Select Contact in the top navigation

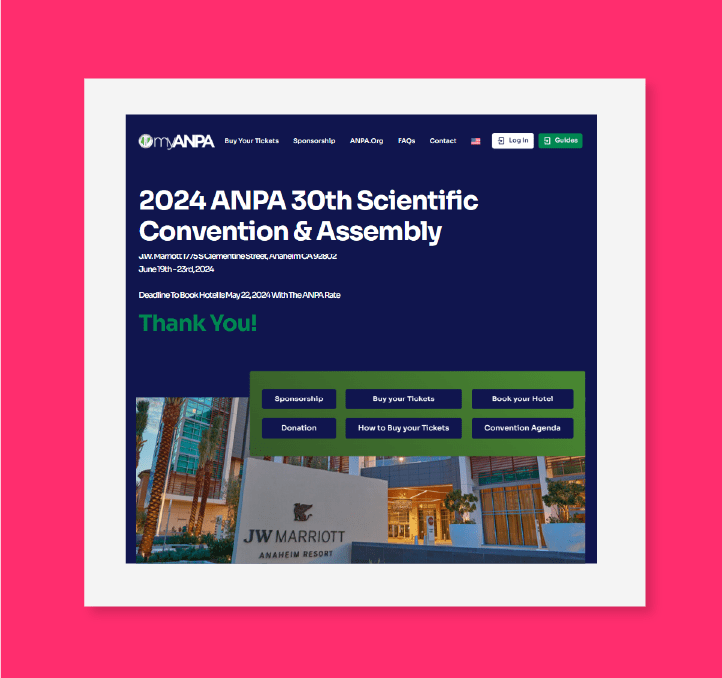[x=443, y=141]
